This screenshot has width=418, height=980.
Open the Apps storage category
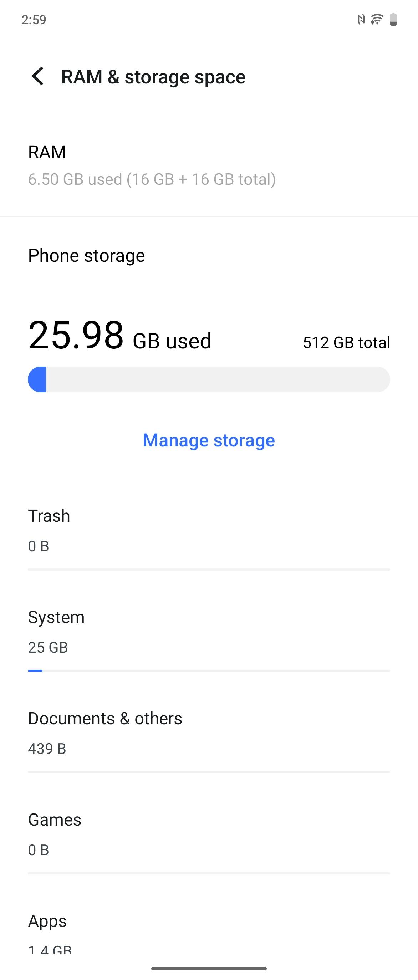coord(209,934)
